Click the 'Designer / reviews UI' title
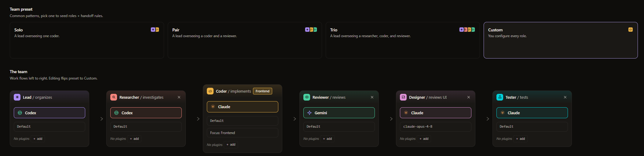This screenshot has height=156, width=644. [x=428, y=97]
